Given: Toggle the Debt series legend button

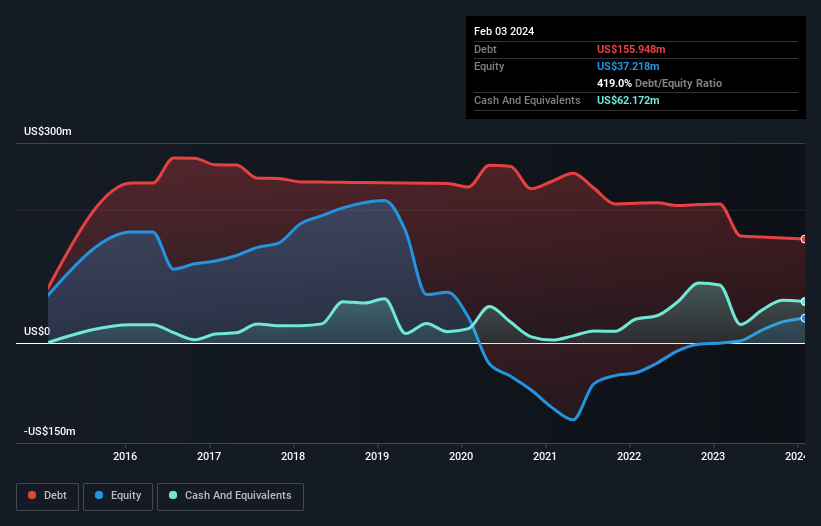Looking at the screenshot, I should (48, 496).
